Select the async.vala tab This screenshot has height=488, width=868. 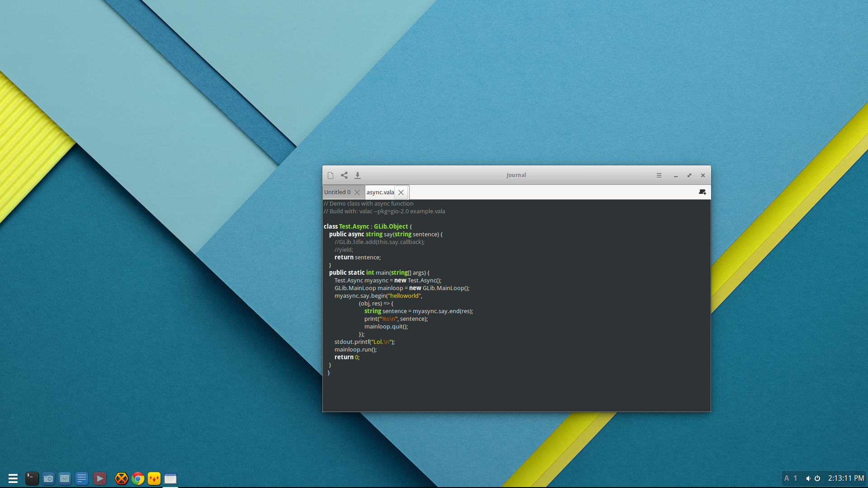[380, 192]
